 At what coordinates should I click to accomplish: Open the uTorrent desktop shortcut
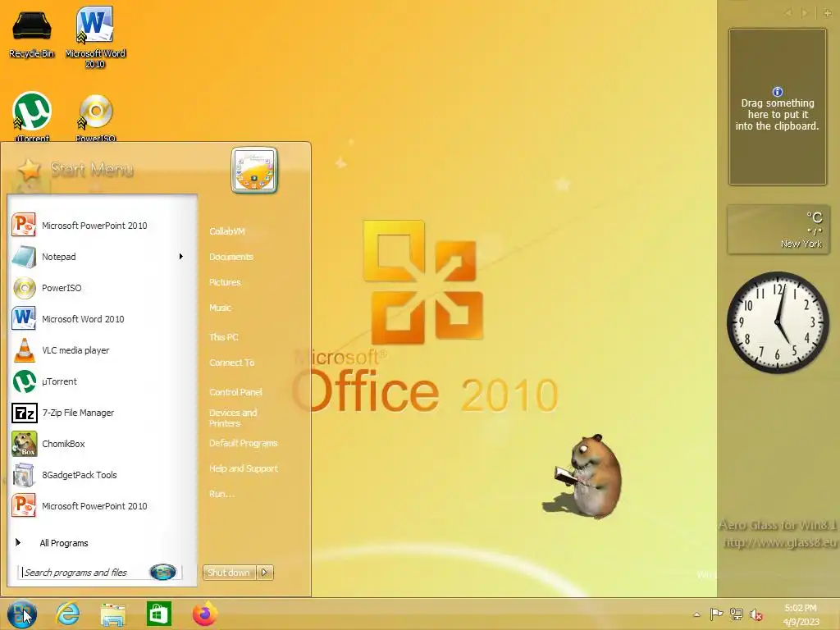coord(32,116)
